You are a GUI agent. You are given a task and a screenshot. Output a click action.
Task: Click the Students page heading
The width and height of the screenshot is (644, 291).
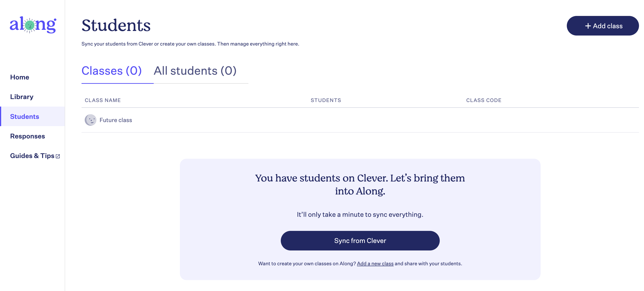coord(116,25)
